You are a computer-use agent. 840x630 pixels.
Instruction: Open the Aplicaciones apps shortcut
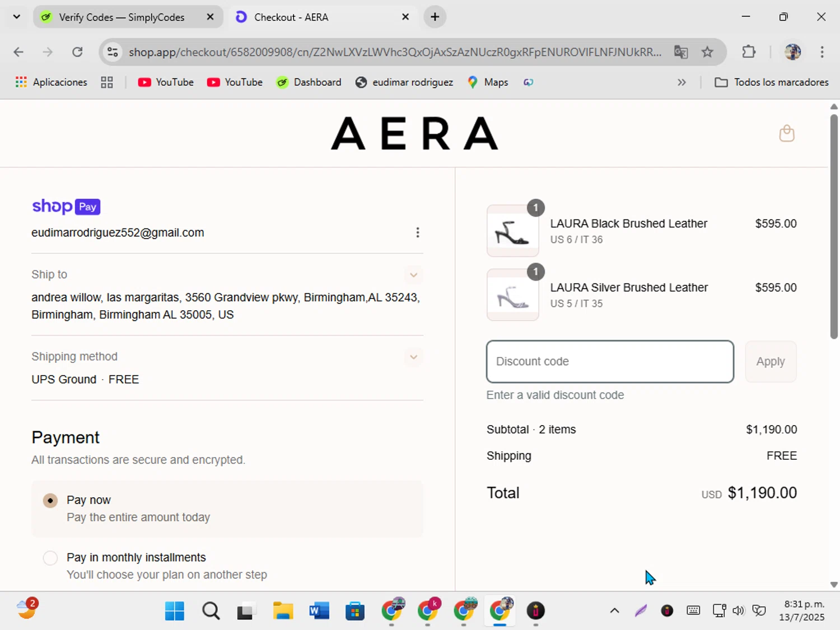coord(52,82)
